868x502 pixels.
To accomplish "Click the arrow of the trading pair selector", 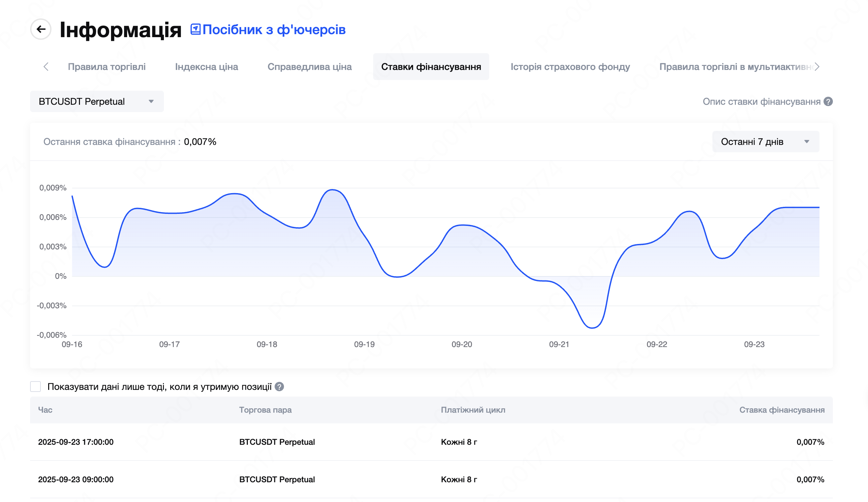I will click(x=151, y=101).
